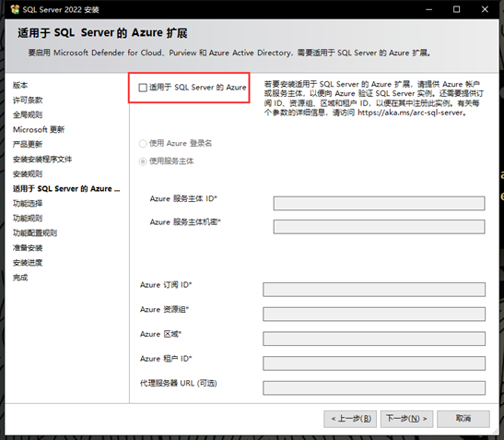Proceed with the 下一步(N) button
The width and height of the screenshot is (504, 440).
point(406,419)
